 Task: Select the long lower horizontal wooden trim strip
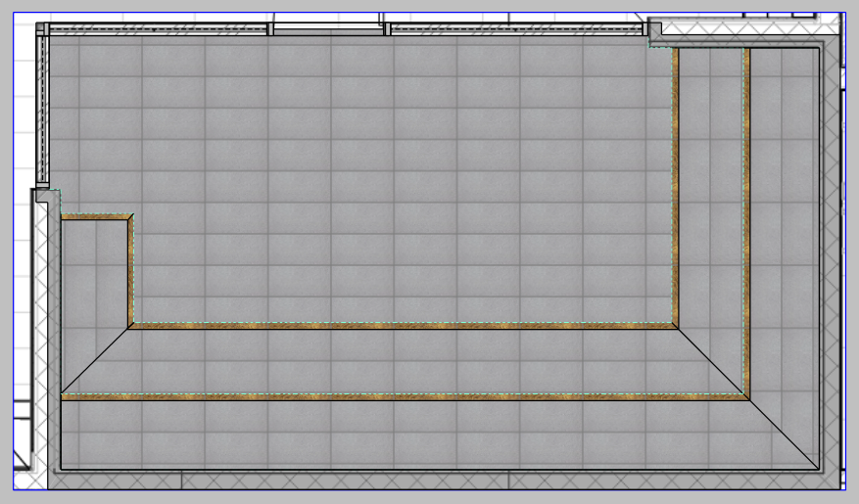[406, 396]
